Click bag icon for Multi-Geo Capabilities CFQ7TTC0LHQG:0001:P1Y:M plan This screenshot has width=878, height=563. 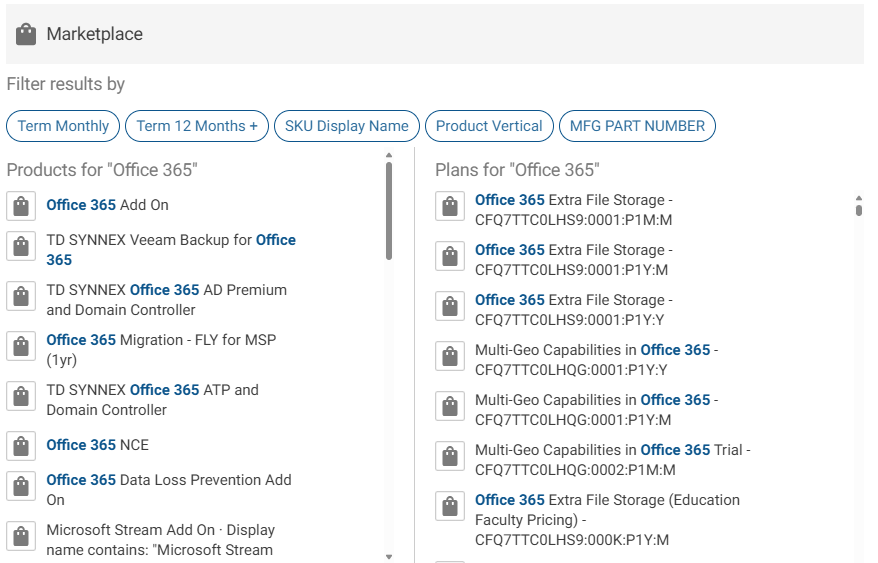click(x=450, y=406)
